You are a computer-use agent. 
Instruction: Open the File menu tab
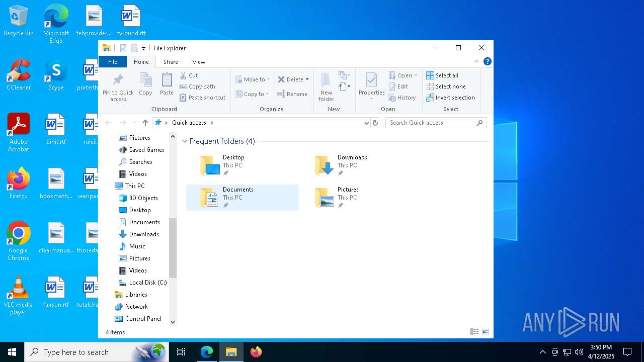pyautogui.click(x=113, y=62)
